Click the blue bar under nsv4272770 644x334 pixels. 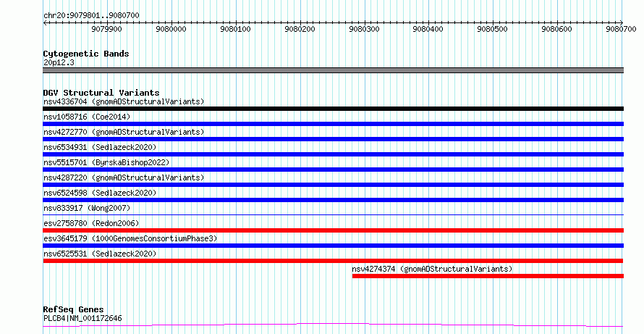[x=333, y=139]
